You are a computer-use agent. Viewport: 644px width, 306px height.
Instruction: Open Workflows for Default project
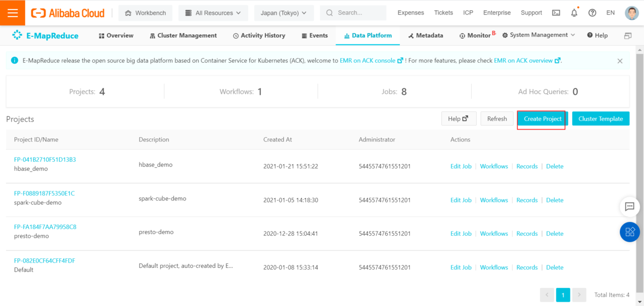[x=494, y=267]
